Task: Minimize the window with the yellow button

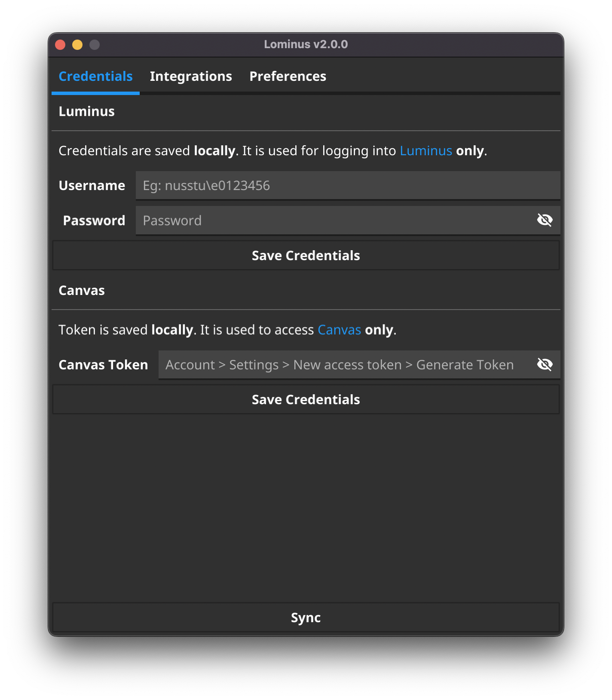Action: tap(77, 45)
